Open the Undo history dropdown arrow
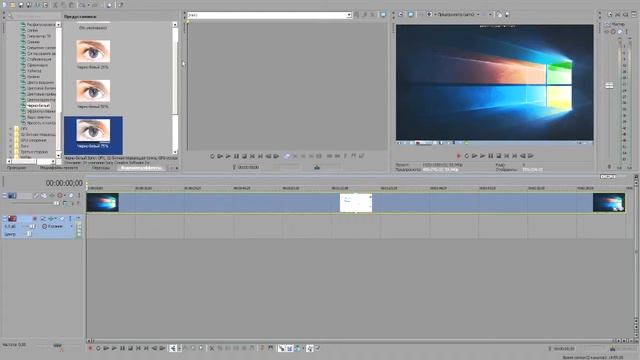640x360 pixels. [89, 5]
